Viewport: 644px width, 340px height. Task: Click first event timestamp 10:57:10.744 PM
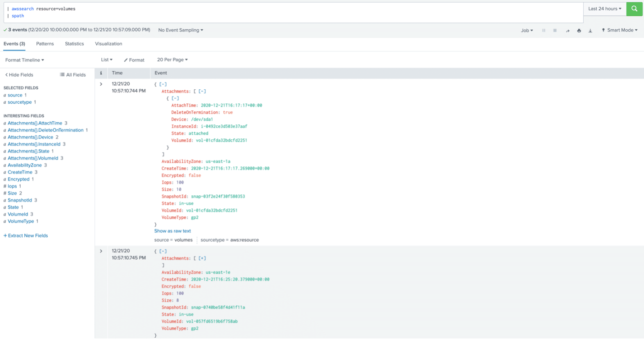coord(129,91)
